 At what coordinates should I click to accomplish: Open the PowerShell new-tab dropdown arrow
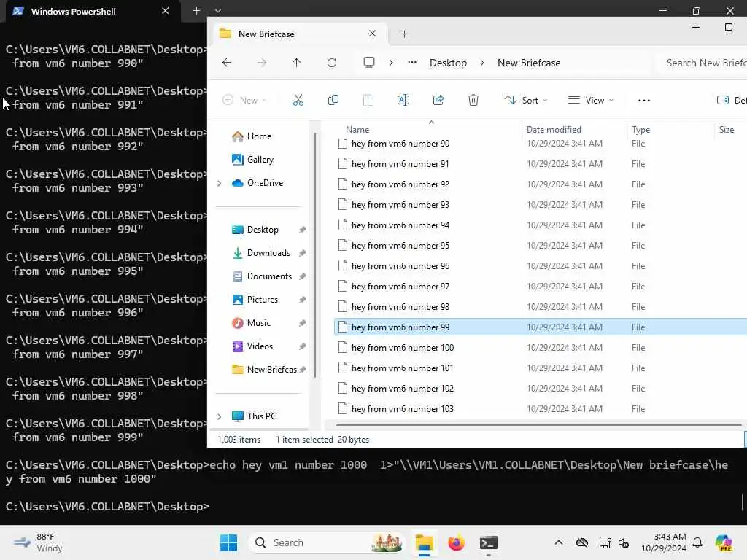pyautogui.click(x=217, y=10)
